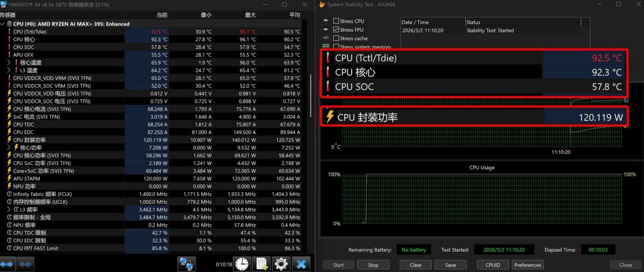
Task: Expand the 核心温度 tree row
Action: [x=9, y=63]
